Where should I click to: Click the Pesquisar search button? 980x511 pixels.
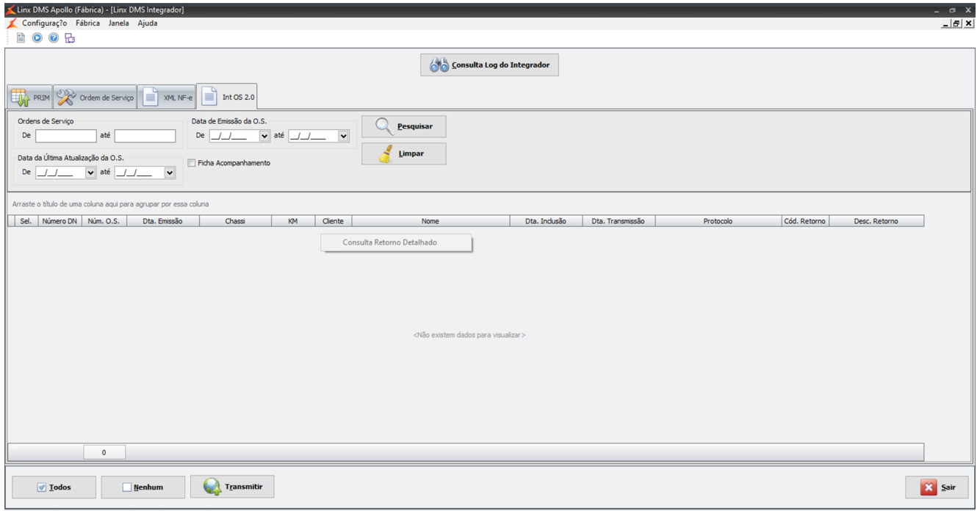tap(403, 126)
